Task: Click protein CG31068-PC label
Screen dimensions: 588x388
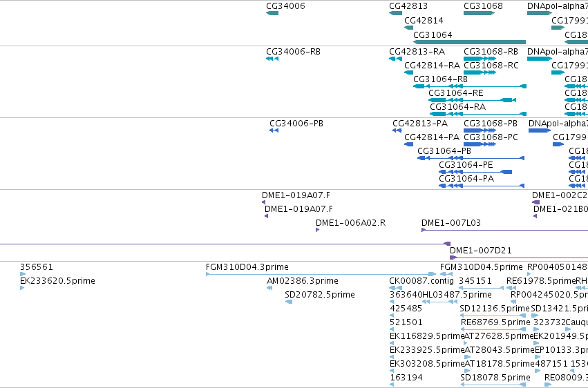Action: pos(491,137)
